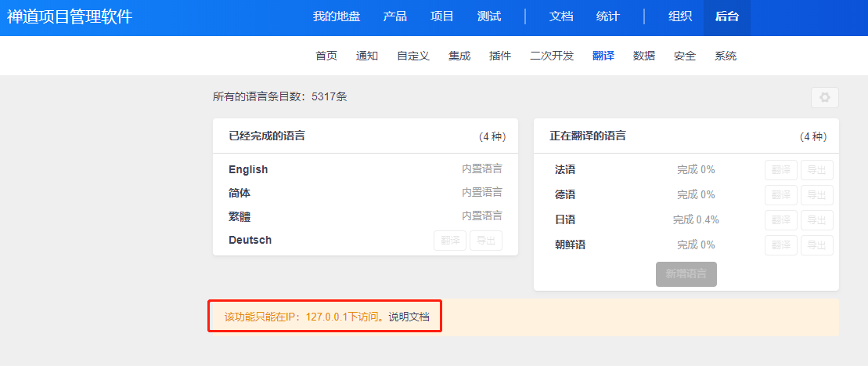Click 翻译 button in 朝鲜语 row
Image resolution: width=868 pixels, height=366 pixels.
(781, 245)
